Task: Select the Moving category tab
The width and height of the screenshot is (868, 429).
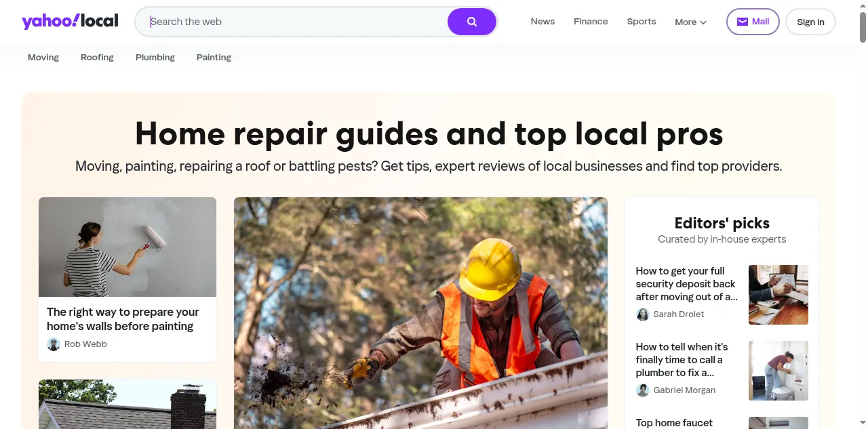Action: pyautogui.click(x=43, y=58)
